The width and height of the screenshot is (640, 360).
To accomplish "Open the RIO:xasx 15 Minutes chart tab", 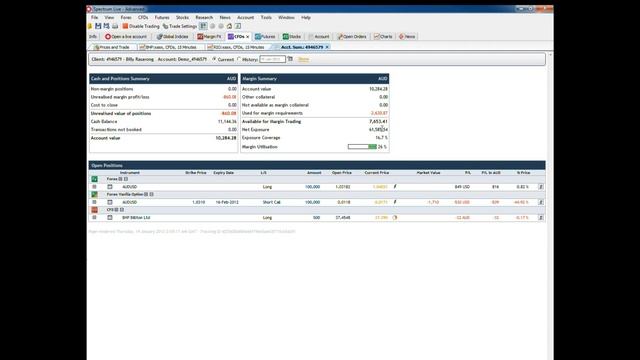I will point(236,47).
